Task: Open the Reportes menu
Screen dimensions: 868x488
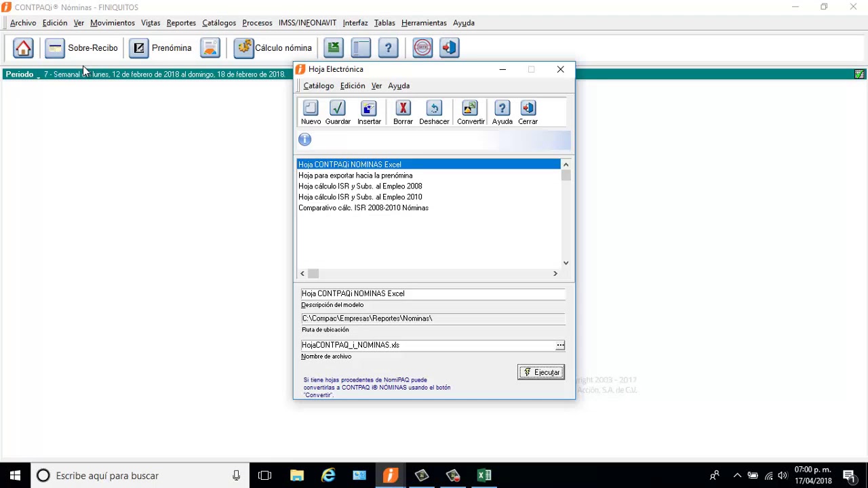Action: click(x=181, y=23)
